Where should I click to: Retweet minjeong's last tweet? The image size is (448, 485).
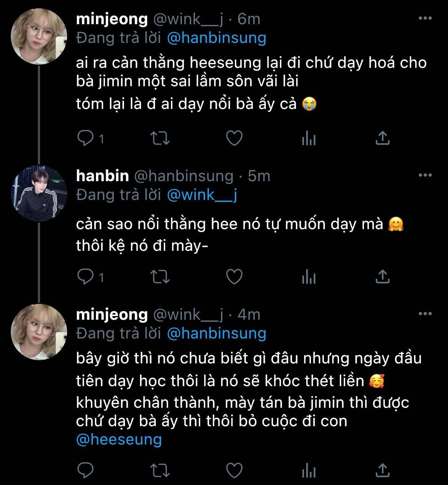160,470
